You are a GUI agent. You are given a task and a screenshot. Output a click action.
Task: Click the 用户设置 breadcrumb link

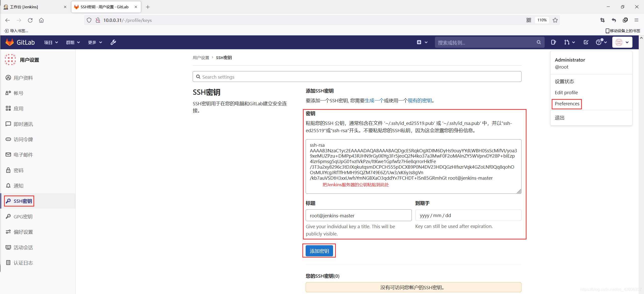[201, 58]
